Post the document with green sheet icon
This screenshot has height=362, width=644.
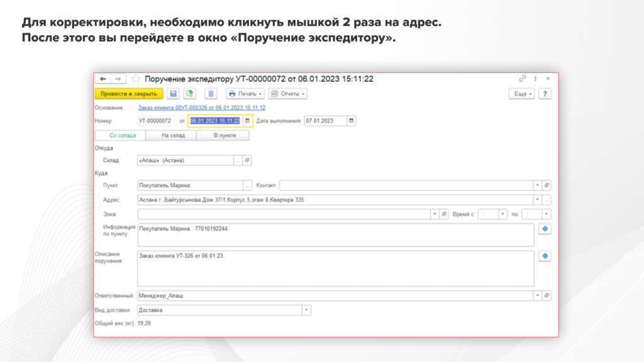click(x=190, y=94)
